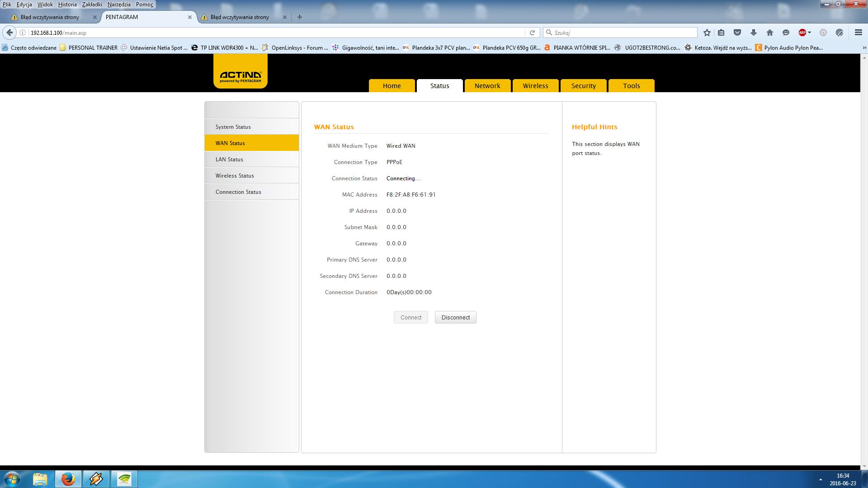The height and width of the screenshot is (488, 868).
Task: Click the Szukaj search field
Action: click(x=624, y=33)
